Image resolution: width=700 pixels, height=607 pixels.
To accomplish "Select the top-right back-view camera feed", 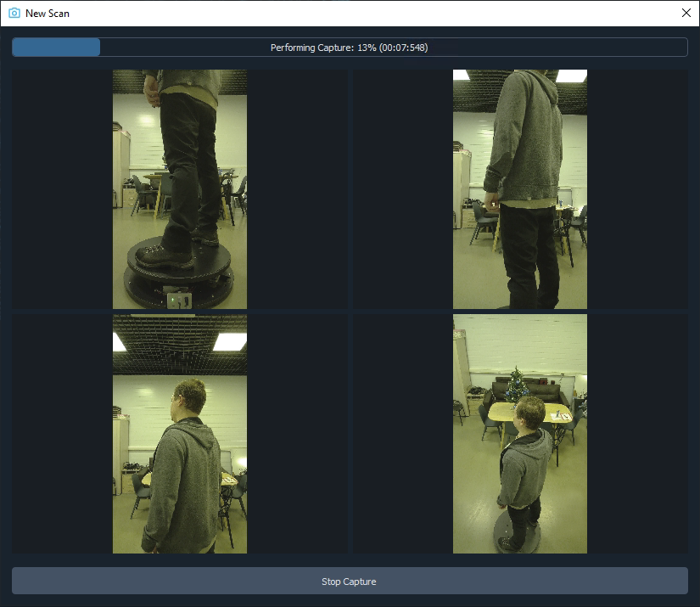I will tap(518, 188).
